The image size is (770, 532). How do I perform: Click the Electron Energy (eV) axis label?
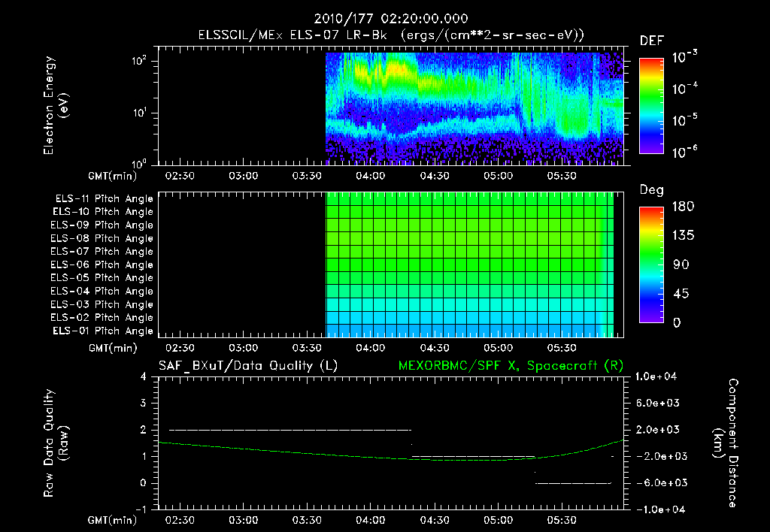(55, 105)
